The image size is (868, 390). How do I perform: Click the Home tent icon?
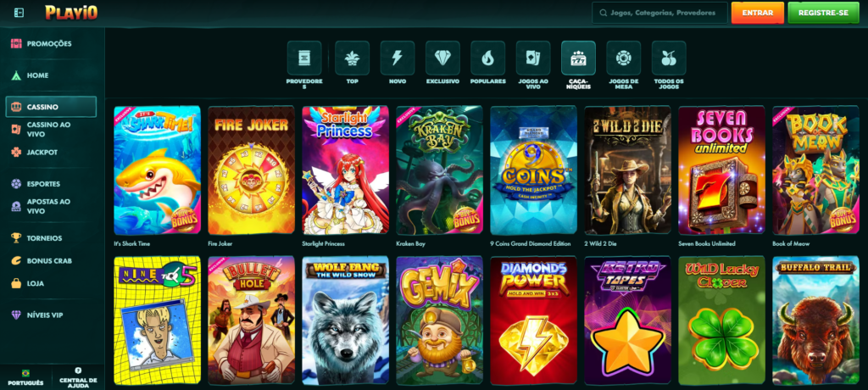(16, 75)
